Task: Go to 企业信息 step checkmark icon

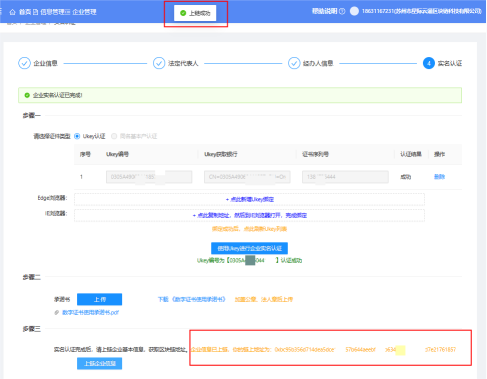Action: [24, 63]
